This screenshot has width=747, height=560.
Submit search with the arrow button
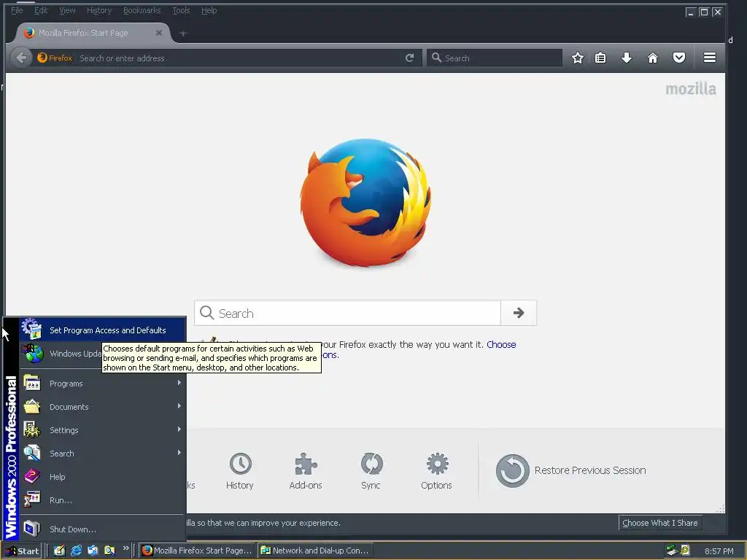[x=519, y=313]
